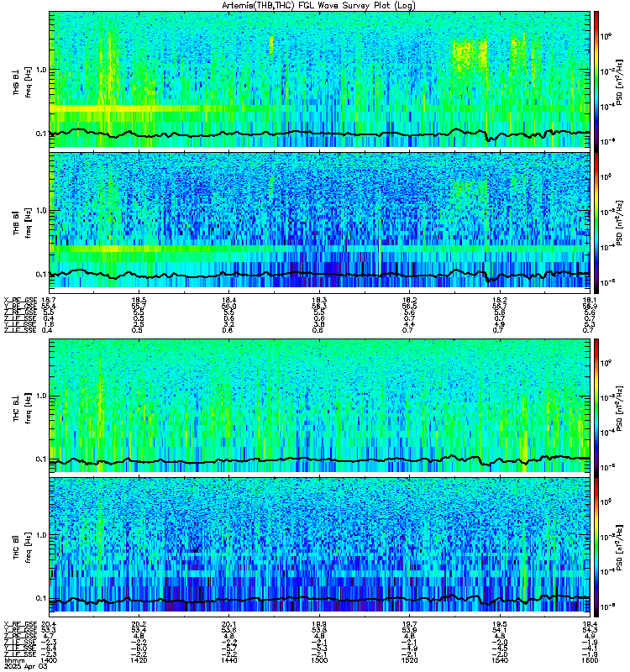Click the THB X_RE_GSE value '18.5'

click(139, 300)
